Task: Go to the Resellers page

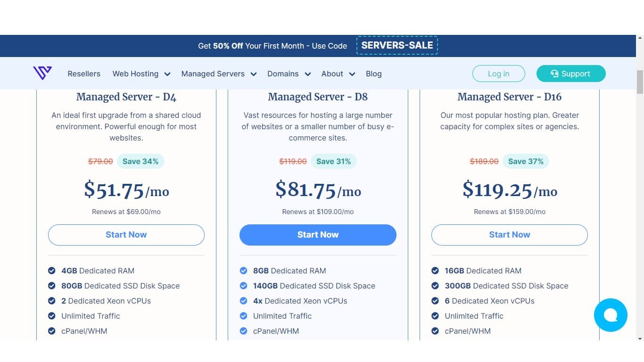Action: [x=84, y=74]
